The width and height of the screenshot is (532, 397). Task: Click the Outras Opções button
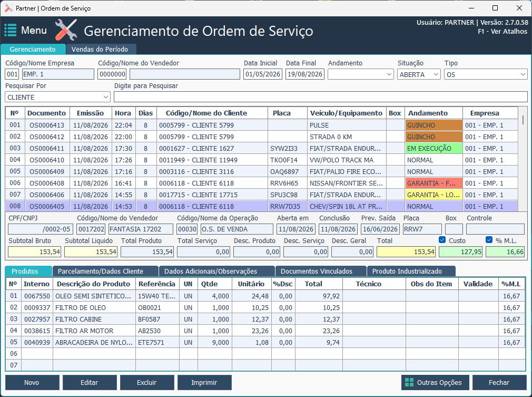(x=435, y=382)
